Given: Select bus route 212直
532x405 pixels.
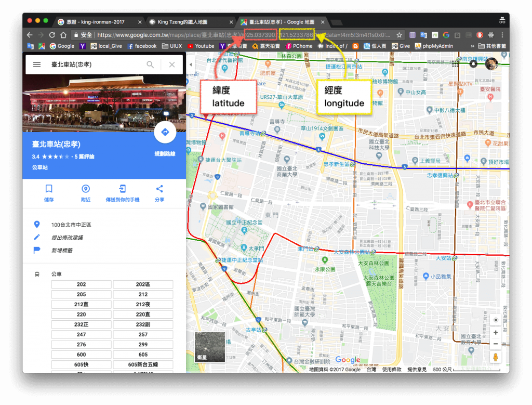Looking at the screenshot, I should pyautogui.click(x=82, y=305).
